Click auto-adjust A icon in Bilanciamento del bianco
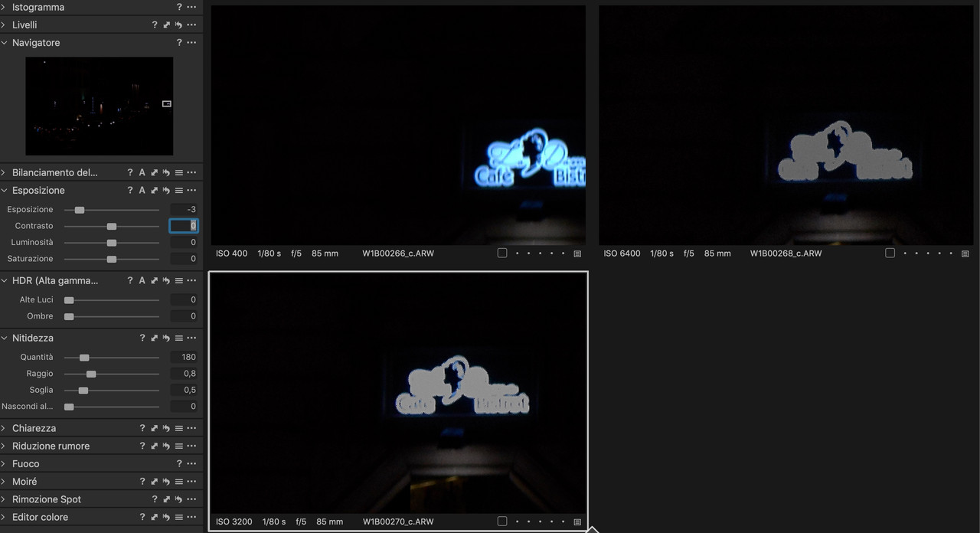This screenshot has width=980, height=533. click(x=142, y=172)
